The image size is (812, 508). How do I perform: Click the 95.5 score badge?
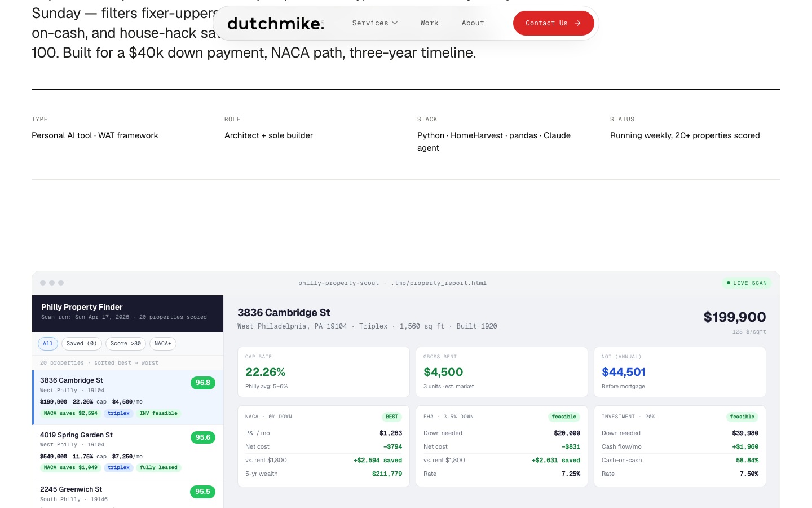[x=203, y=492]
